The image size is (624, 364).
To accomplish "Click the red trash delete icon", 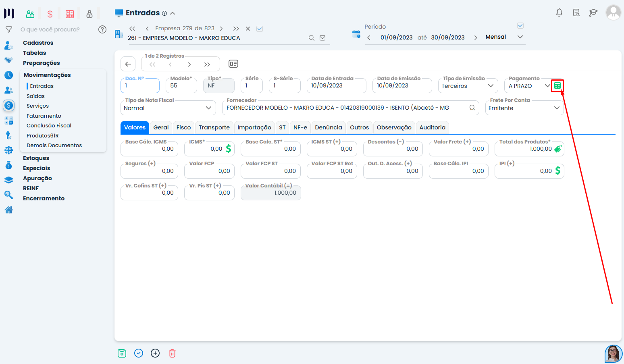I will click(x=172, y=354).
